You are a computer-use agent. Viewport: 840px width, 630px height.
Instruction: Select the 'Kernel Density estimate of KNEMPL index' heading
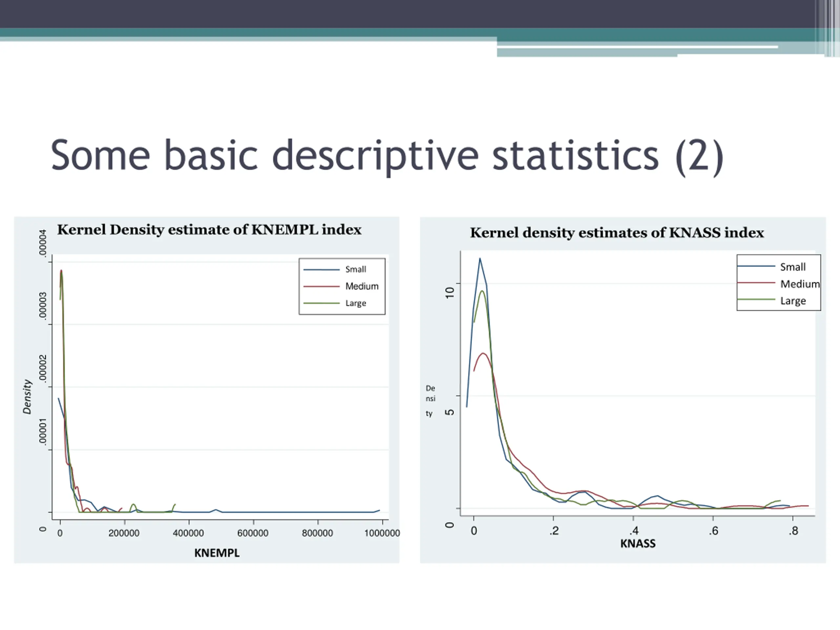coord(209,230)
